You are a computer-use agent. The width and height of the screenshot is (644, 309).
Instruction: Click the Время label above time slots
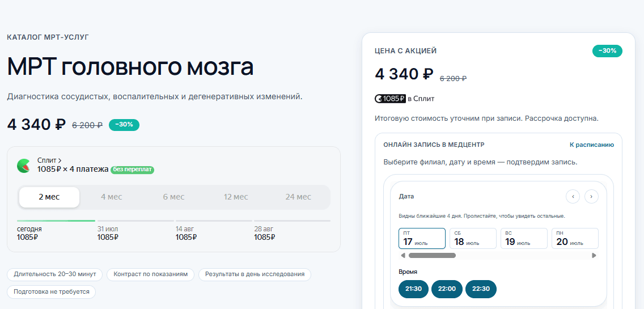[x=408, y=272]
